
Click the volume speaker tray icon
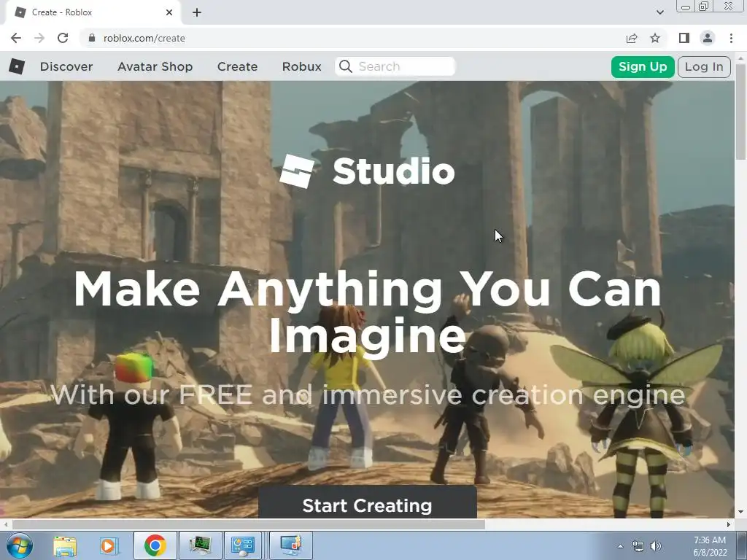656,546
